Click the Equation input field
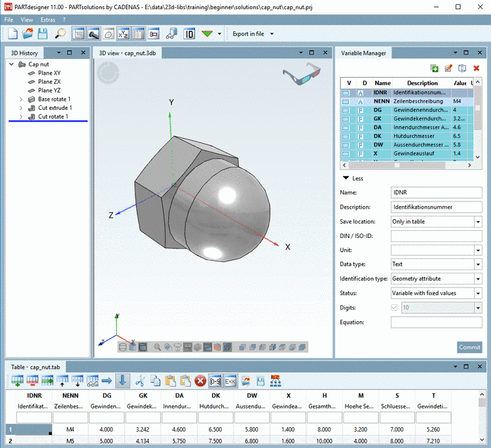Image resolution: width=491 pixels, height=448 pixels. (x=436, y=322)
